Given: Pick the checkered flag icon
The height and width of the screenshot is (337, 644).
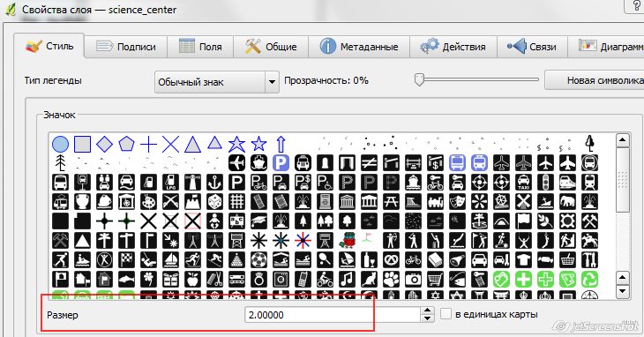Looking at the screenshot, I should pyautogui.click(x=126, y=260).
